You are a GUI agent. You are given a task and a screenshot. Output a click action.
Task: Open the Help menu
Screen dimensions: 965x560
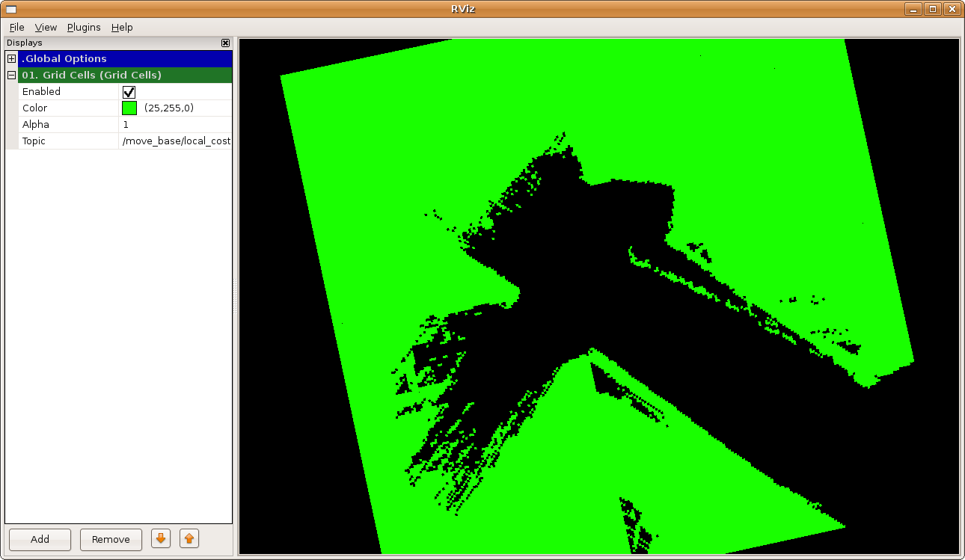tap(122, 28)
